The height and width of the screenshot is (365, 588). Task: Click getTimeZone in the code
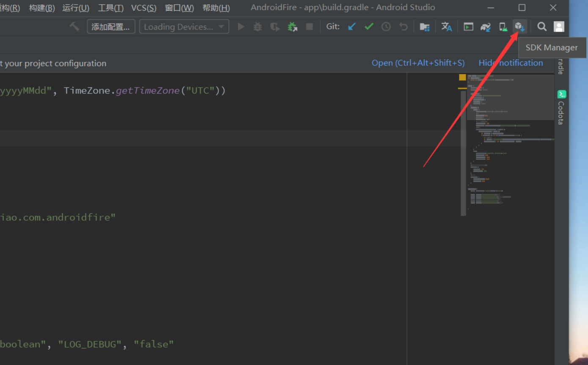pyautogui.click(x=148, y=91)
